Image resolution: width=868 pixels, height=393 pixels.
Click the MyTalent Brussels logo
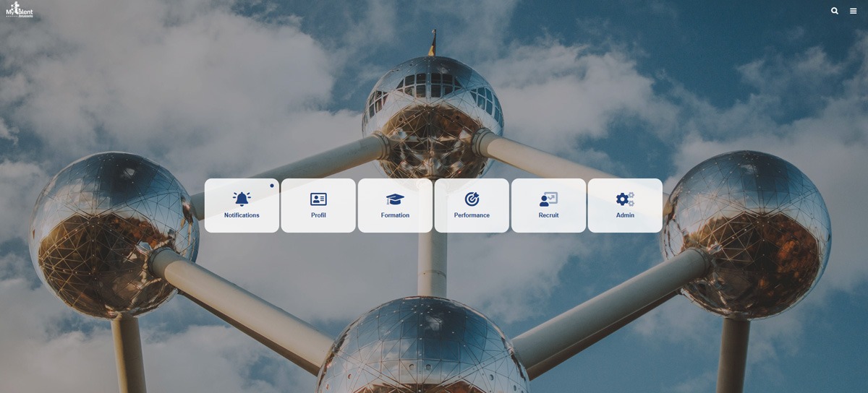[x=20, y=10]
